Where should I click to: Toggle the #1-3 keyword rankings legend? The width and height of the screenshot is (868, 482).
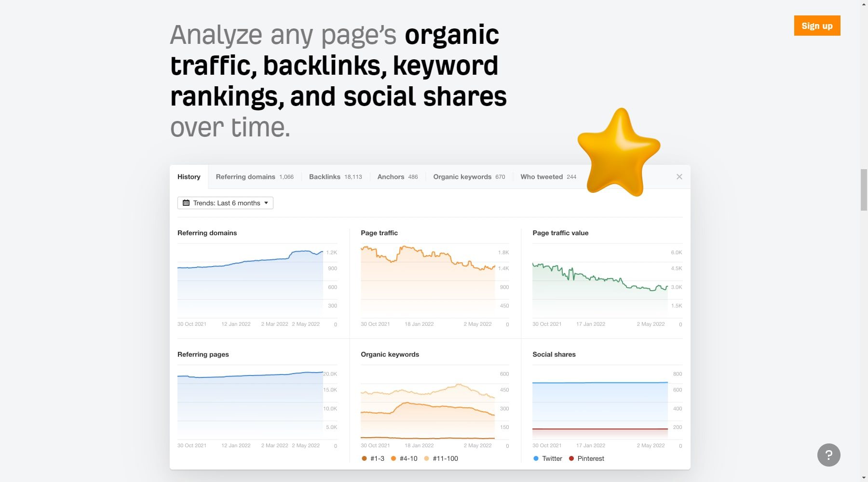365,458
